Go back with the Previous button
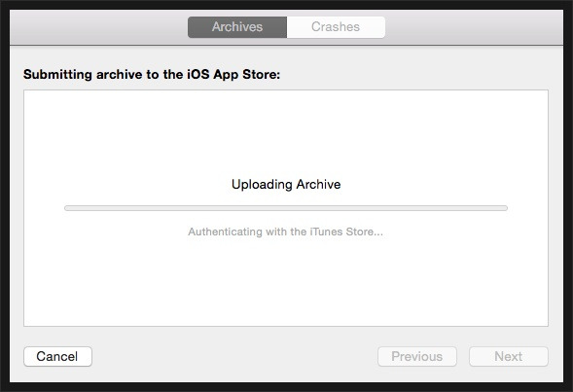This screenshot has height=392, width=573. [417, 356]
